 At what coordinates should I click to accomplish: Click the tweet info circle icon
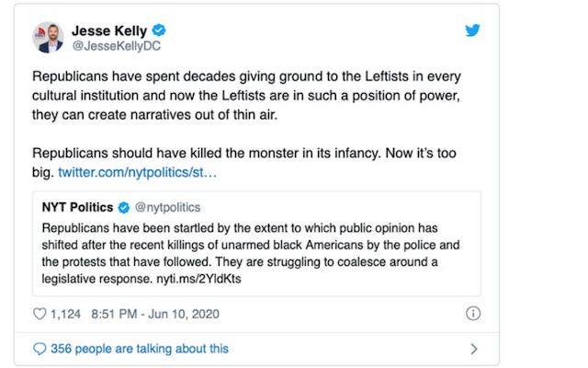point(473,313)
